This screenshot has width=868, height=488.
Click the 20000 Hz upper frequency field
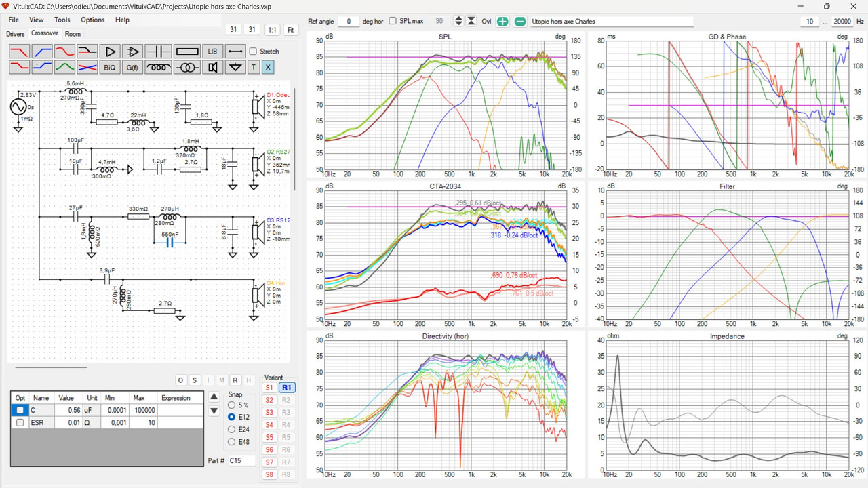pyautogui.click(x=842, y=22)
